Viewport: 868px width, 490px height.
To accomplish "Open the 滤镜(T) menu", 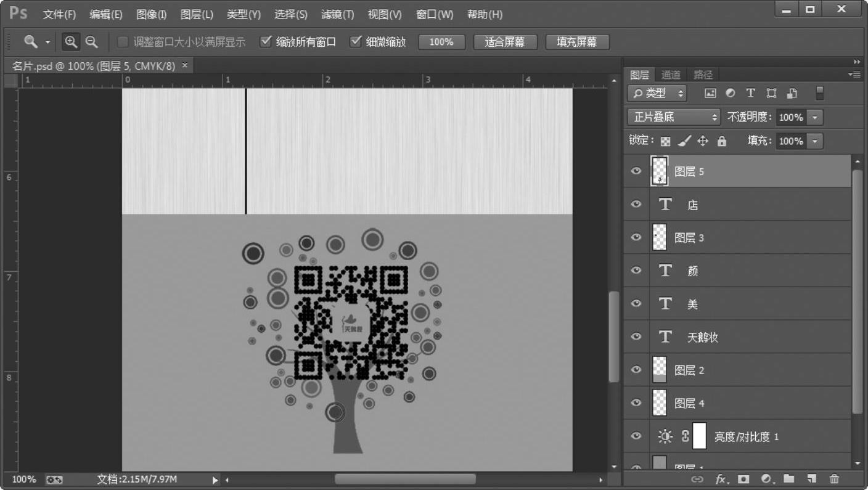I will 338,14.
